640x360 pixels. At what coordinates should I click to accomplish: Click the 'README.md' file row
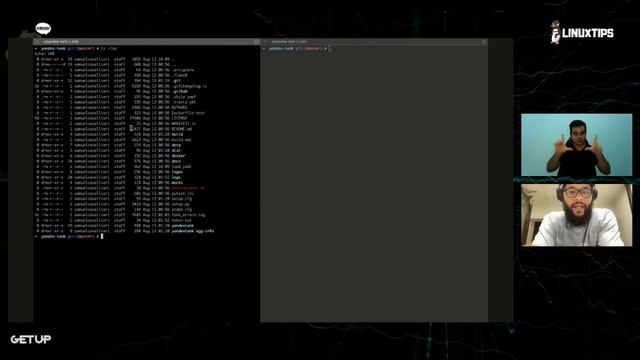[x=114, y=129]
